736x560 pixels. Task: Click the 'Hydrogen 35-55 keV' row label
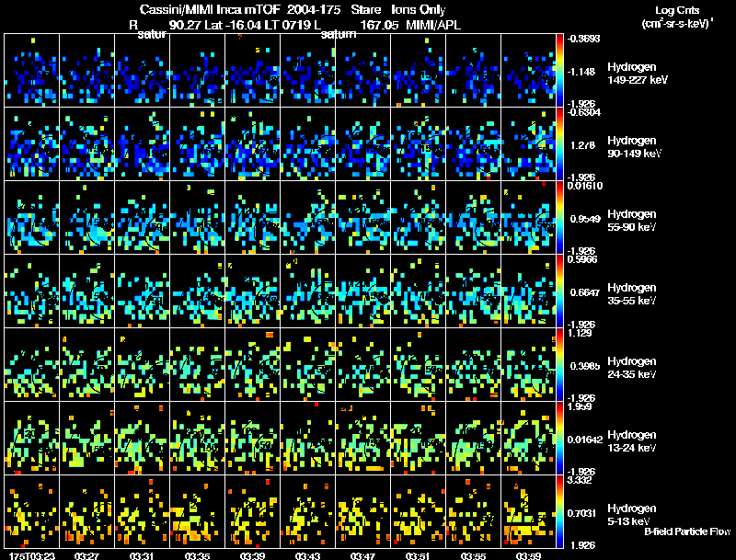(x=632, y=294)
